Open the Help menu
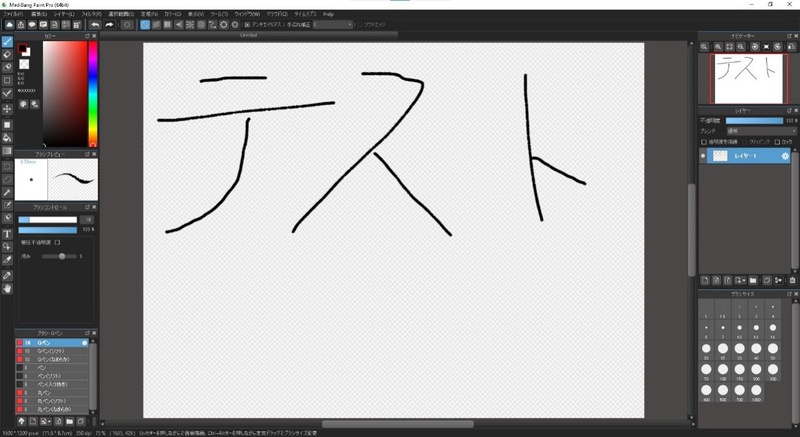 pos(328,14)
